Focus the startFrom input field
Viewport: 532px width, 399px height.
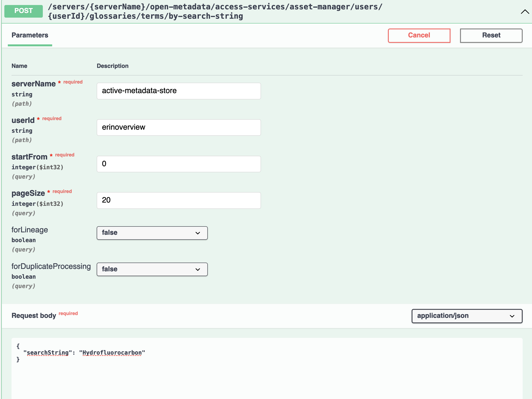tap(178, 164)
